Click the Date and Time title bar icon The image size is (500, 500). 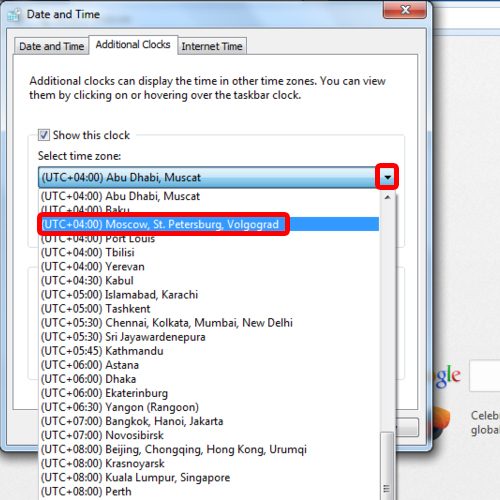14,14
